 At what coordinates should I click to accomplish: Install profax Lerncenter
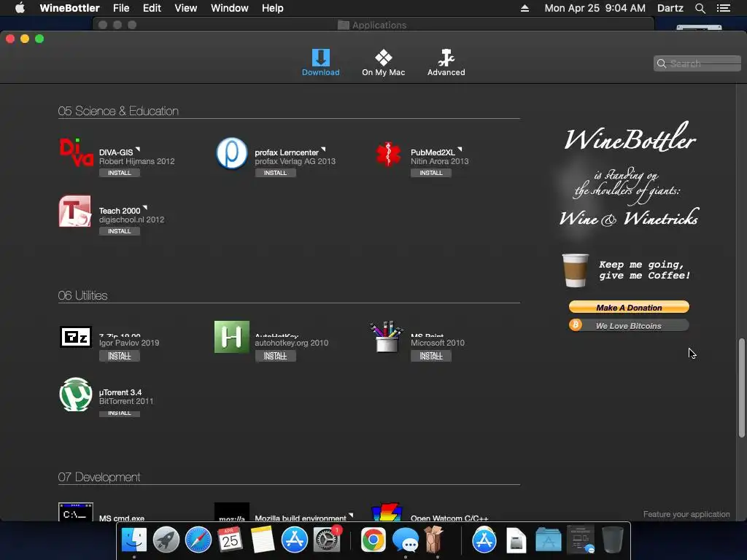275,173
